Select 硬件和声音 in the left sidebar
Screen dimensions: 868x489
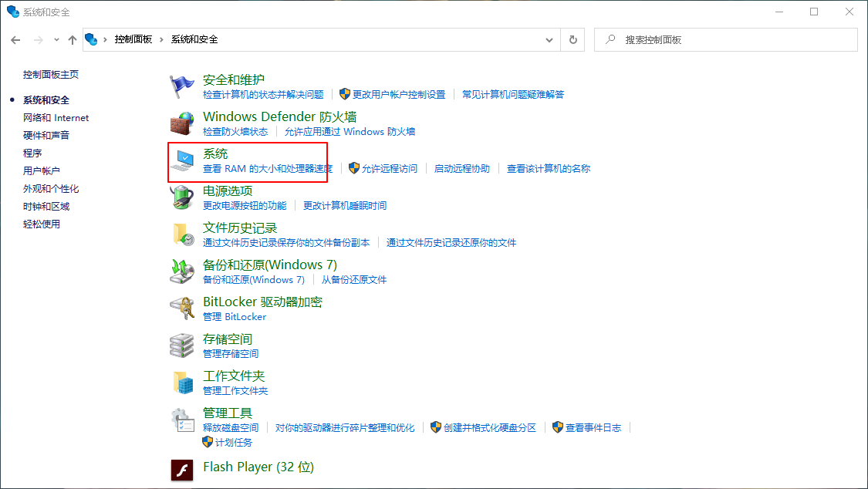click(46, 136)
